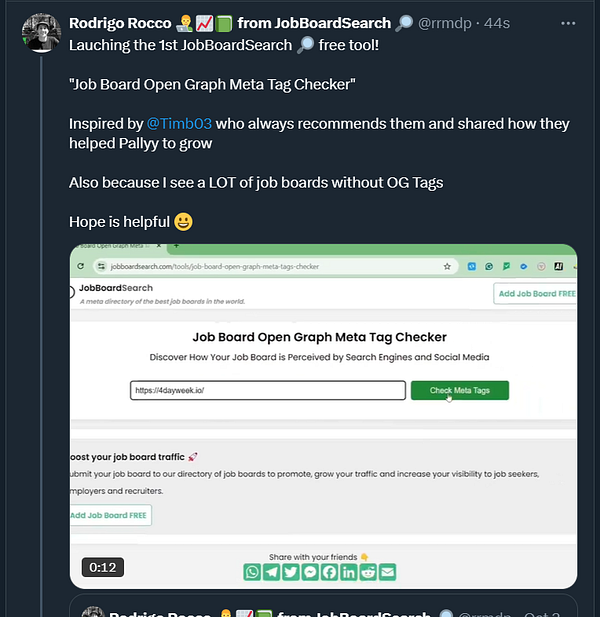Viewport: 600px width, 617px height.
Task: Click the URL field containing https://4dayweek.io/
Action: point(268,390)
